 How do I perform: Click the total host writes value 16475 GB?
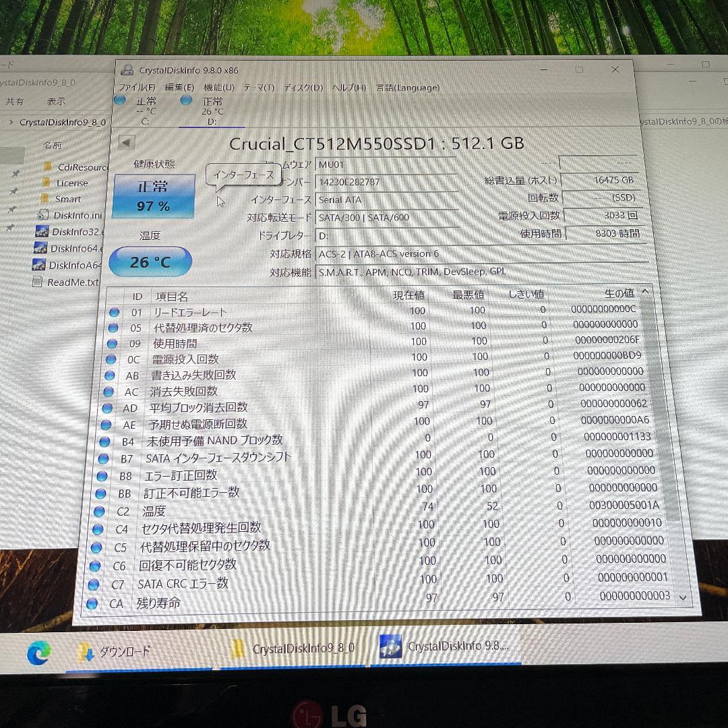point(600,180)
